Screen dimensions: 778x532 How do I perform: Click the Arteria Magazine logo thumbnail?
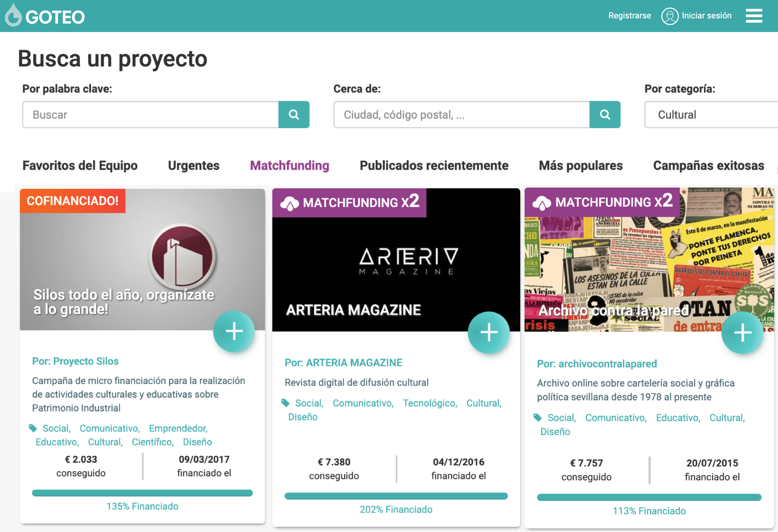click(408, 261)
